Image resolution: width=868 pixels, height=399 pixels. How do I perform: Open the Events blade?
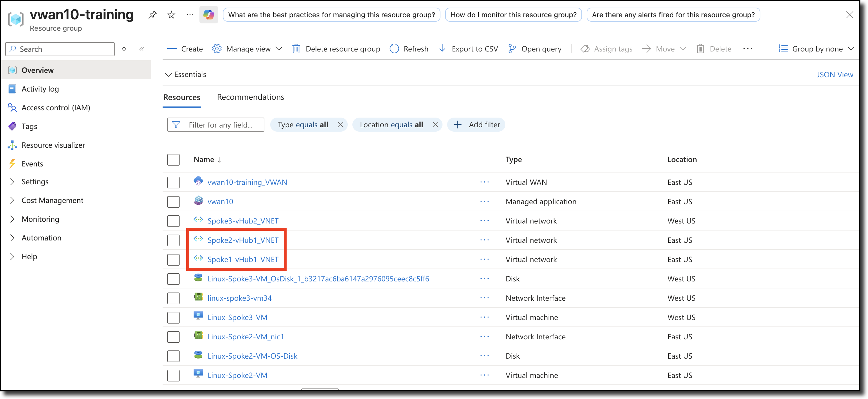coord(32,164)
